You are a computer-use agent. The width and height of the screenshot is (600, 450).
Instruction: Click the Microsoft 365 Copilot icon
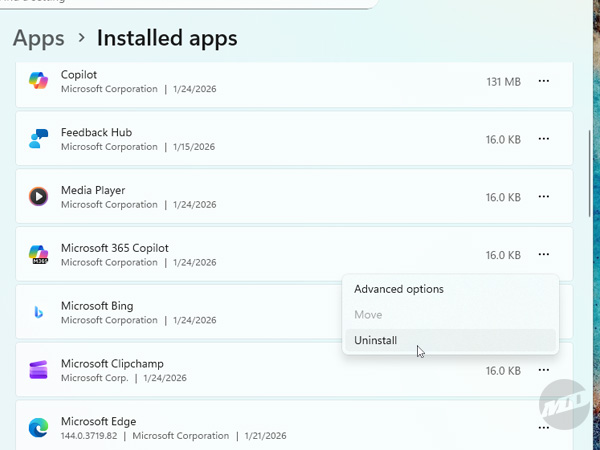click(38, 255)
